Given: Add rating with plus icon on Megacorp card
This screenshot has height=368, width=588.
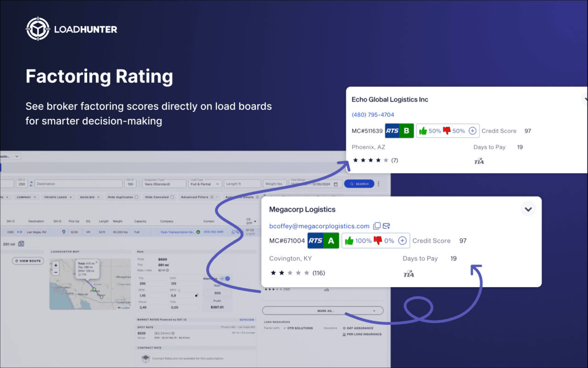Looking at the screenshot, I should pyautogui.click(x=402, y=241).
